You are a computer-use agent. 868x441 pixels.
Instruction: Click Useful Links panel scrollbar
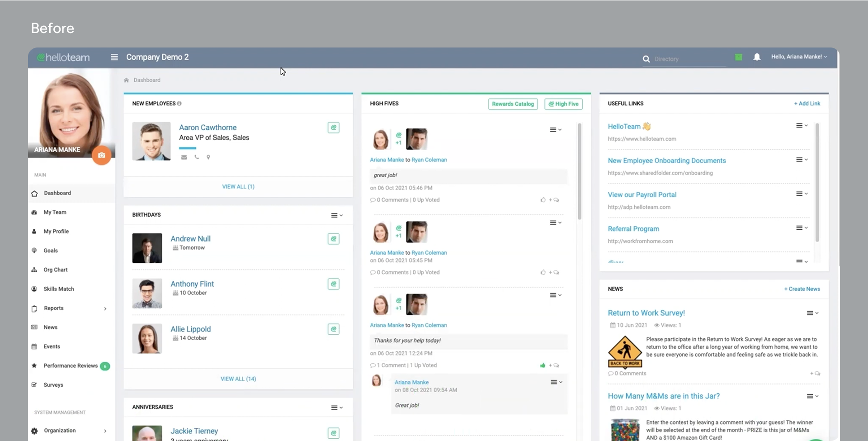[x=817, y=182]
